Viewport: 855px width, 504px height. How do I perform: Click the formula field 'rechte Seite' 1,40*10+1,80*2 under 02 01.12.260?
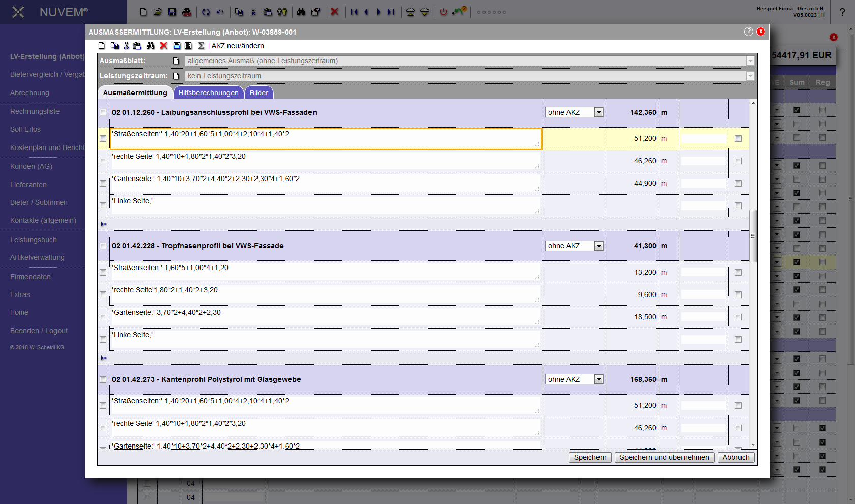pyautogui.click(x=326, y=161)
